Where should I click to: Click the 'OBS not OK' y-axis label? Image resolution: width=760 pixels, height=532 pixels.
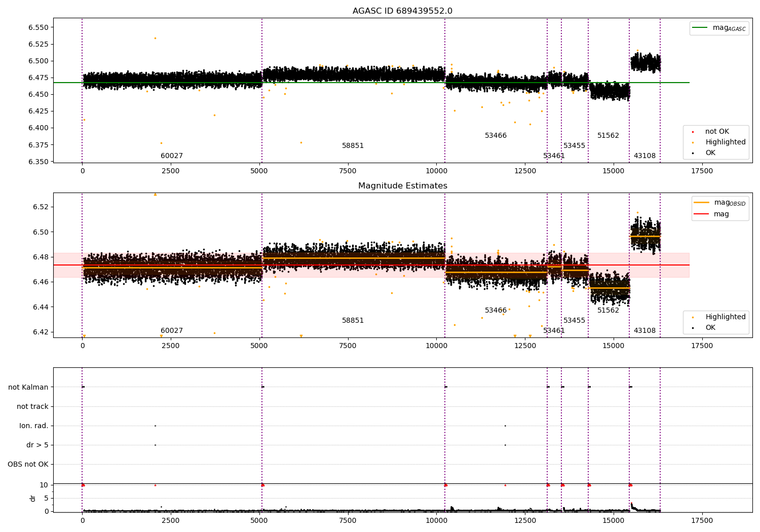click(x=28, y=465)
